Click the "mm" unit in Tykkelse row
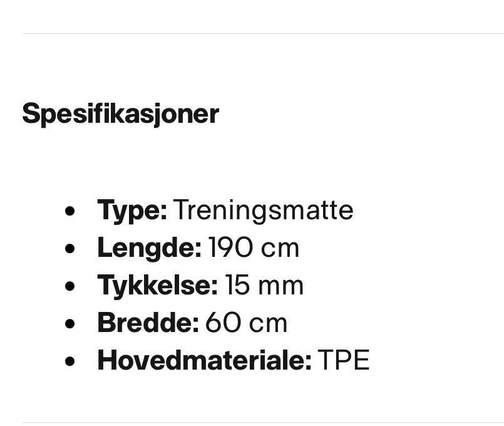 coord(281,287)
